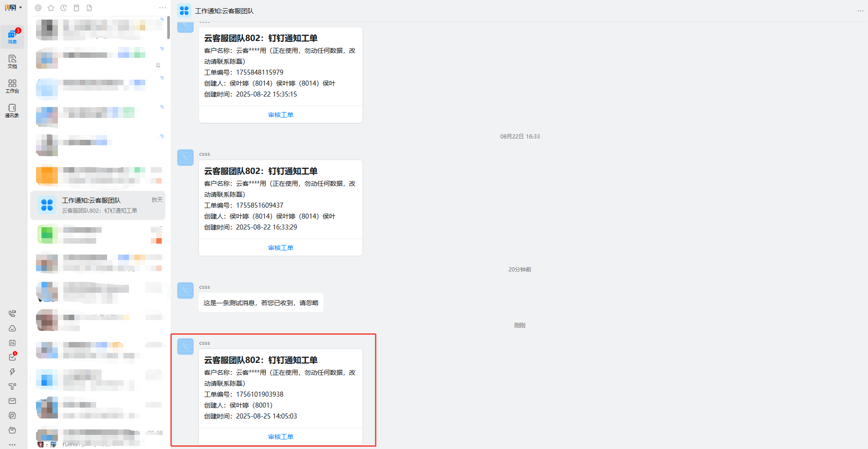The width and height of the screenshot is (868, 449).
Task: Click work order number 1755848115979
Action: pos(260,72)
